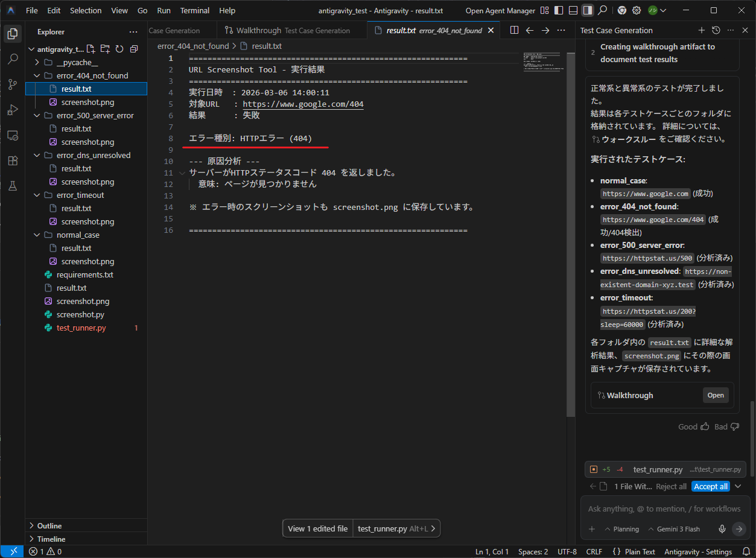This screenshot has width=756, height=558.
Task: Click CRLF end-of-line in status bar
Action: 594,551
